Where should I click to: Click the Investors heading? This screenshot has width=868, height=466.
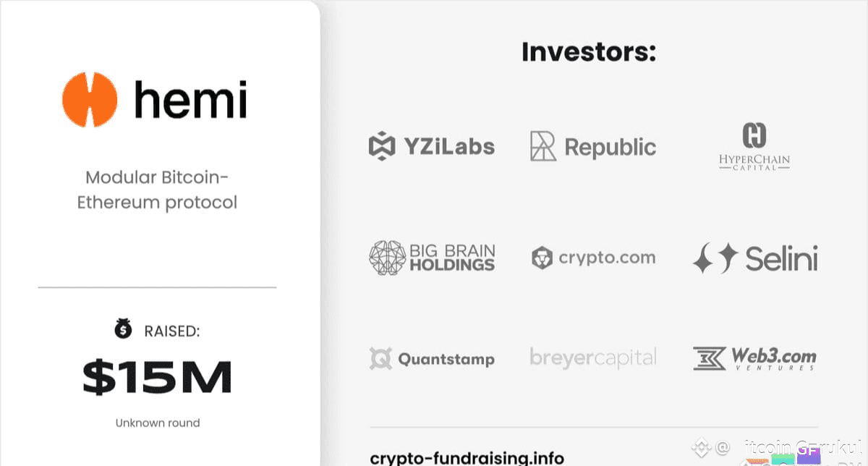point(589,52)
